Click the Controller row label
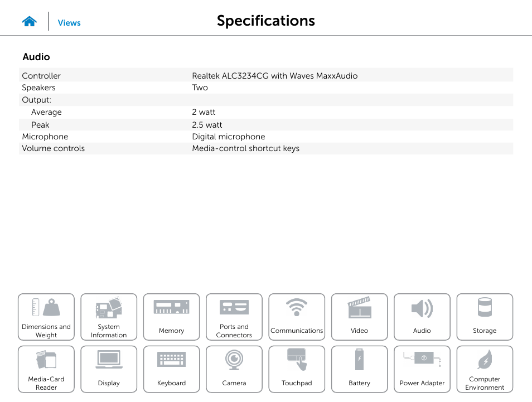 click(x=41, y=76)
